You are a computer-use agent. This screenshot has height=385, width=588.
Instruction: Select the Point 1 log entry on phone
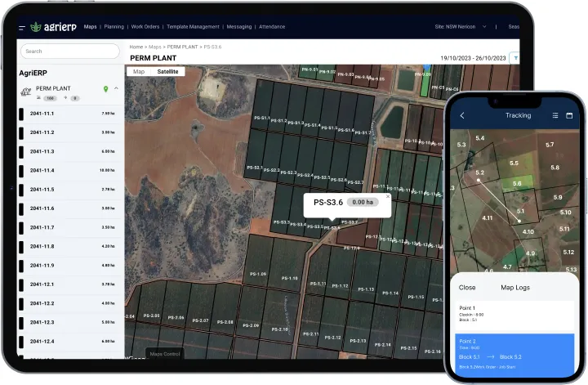[514, 315]
